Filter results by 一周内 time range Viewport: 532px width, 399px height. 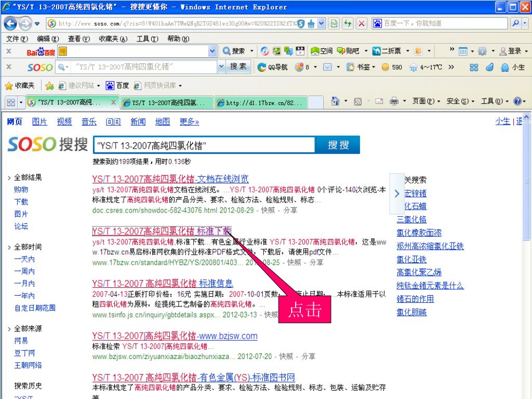[x=24, y=271]
